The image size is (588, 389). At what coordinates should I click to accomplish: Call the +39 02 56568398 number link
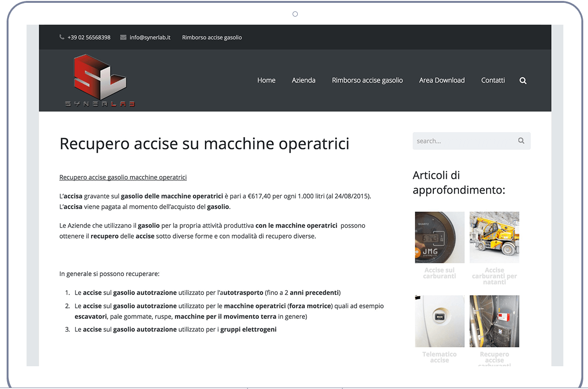point(89,37)
